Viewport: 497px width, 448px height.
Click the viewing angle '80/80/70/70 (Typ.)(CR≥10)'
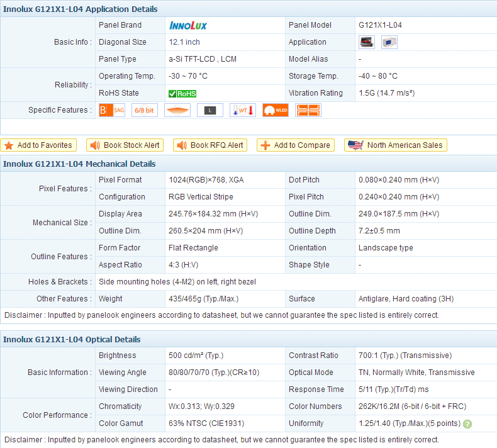[x=214, y=372]
